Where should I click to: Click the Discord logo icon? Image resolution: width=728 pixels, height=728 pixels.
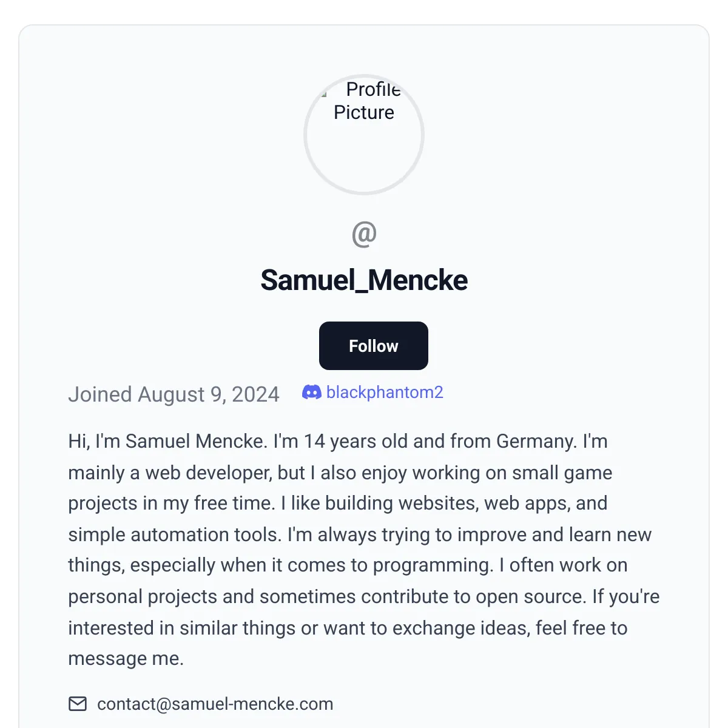click(311, 393)
